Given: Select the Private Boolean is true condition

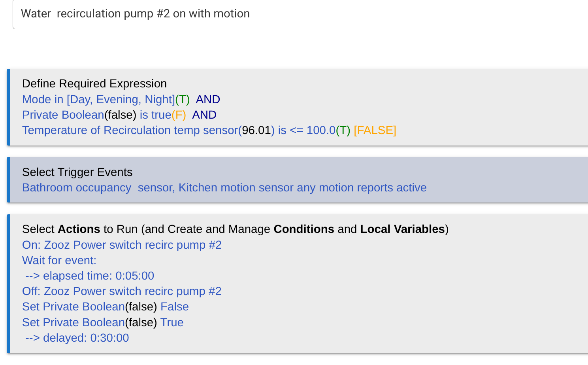Looking at the screenshot, I should (x=96, y=115).
